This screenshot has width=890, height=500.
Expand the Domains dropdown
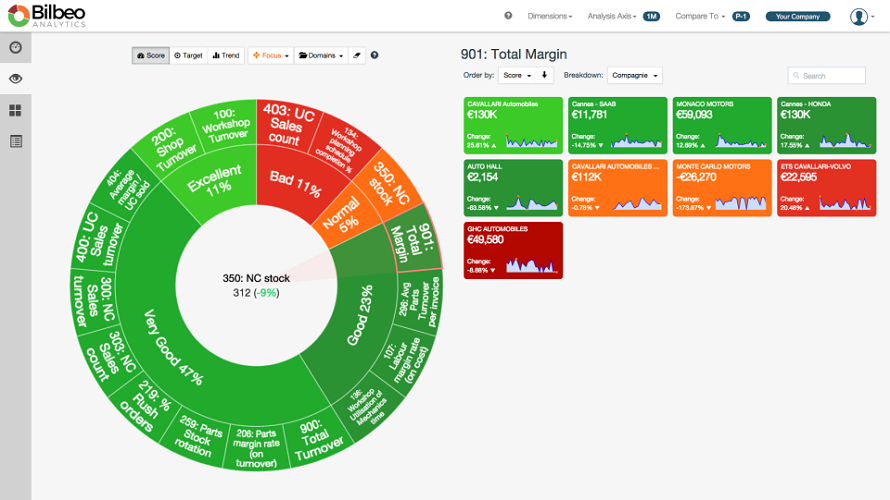321,56
